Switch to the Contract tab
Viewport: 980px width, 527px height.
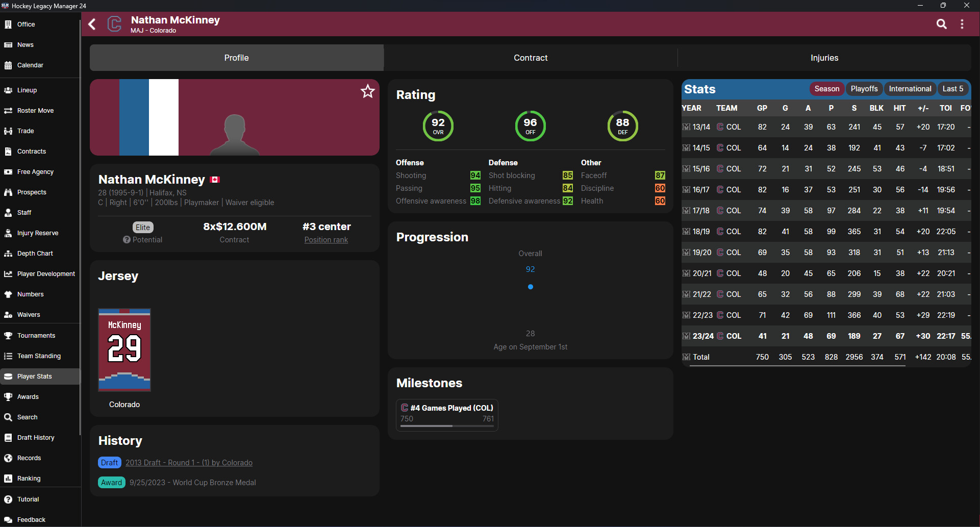pyautogui.click(x=530, y=58)
